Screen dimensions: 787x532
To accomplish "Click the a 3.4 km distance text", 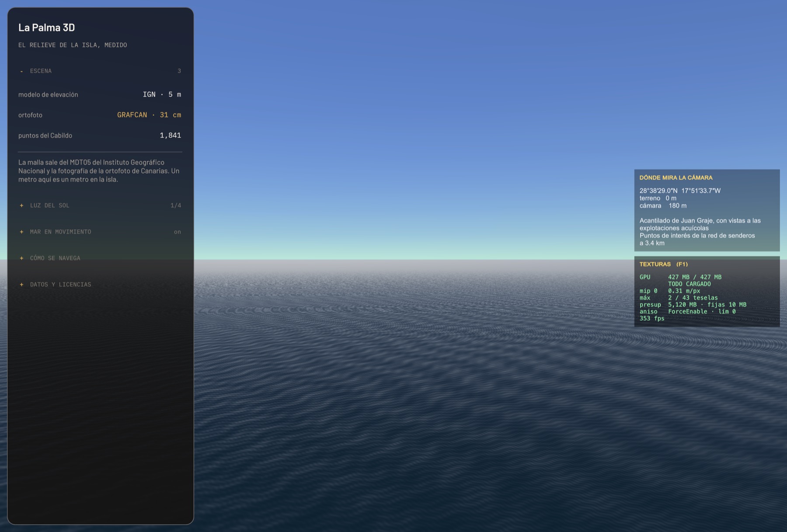I will coord(652,243).
